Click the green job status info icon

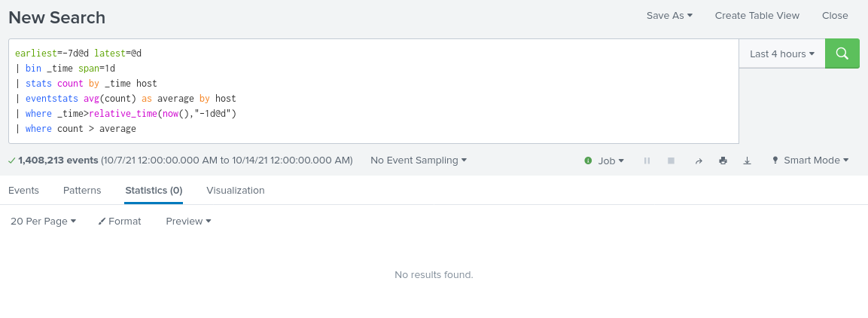pyautogui.click(x=588, y=161)
